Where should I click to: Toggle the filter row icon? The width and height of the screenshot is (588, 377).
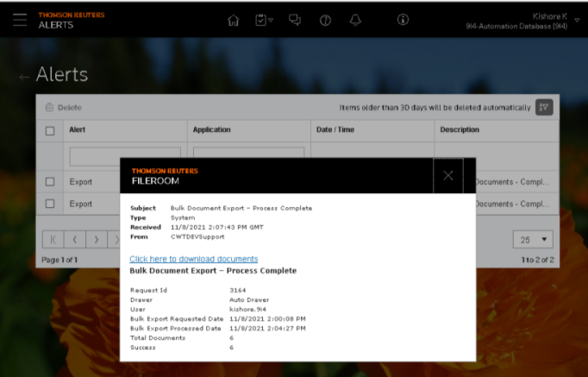(544, 107)
